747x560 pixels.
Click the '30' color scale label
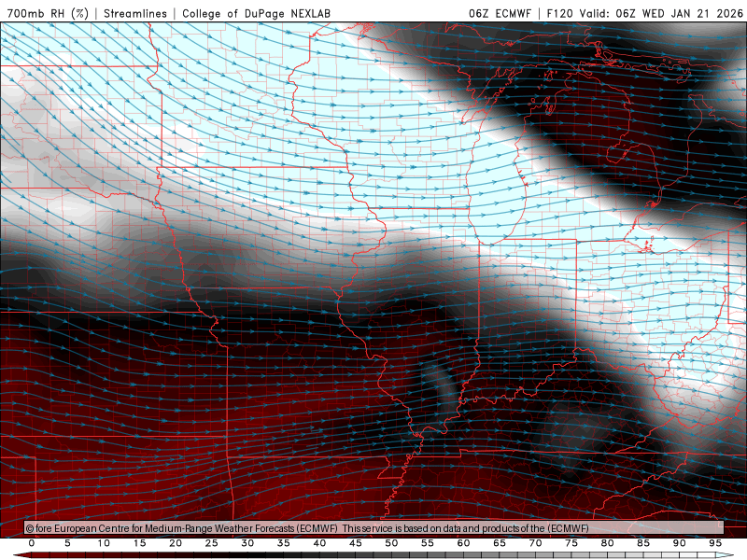247,543
